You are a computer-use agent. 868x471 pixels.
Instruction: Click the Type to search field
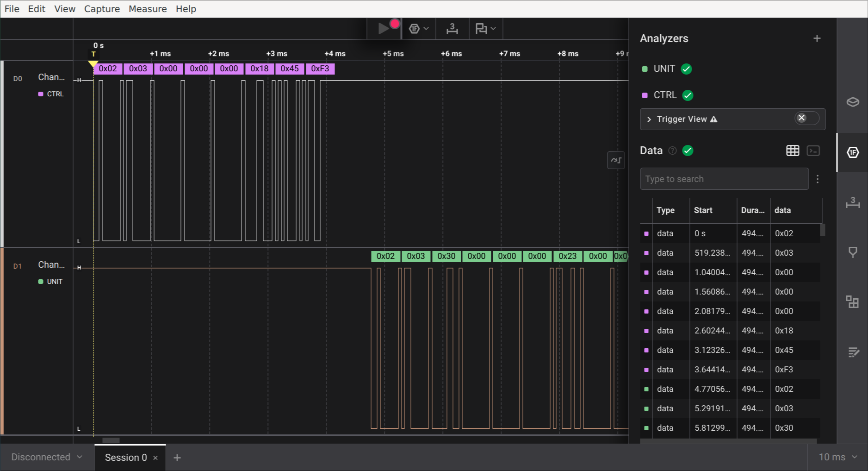click(724, 179)
